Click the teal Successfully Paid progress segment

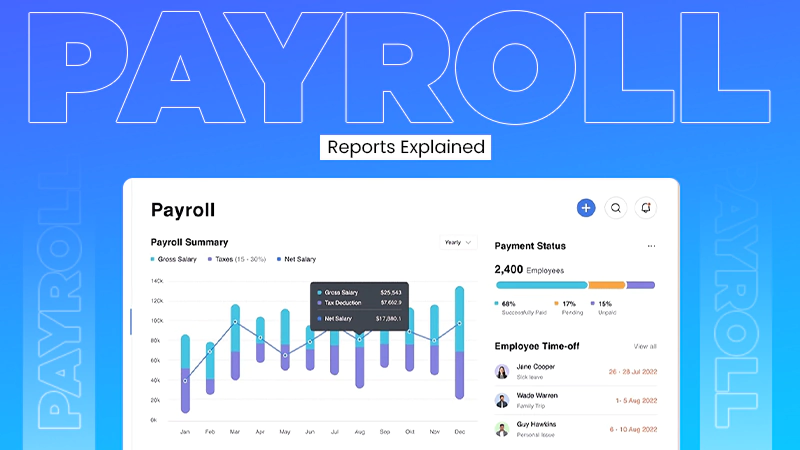pyautogui.click(x=541, y=285)
